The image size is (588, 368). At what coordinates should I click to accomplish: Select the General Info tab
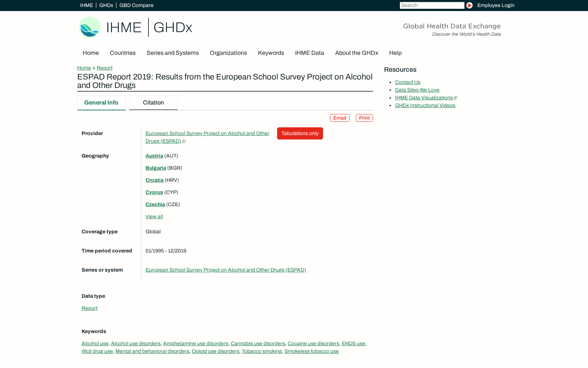click(x=101, y=103)
